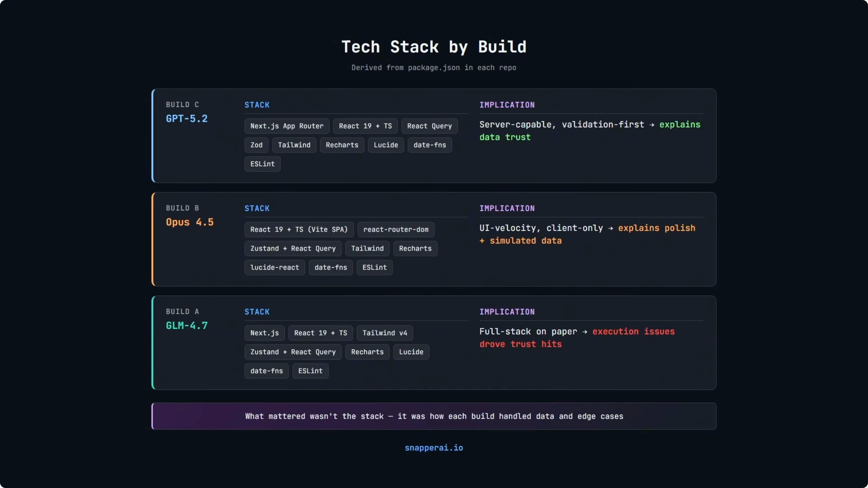
Task: Click the Tech Stack by Build heading
Action: click(x=434, y=47)
